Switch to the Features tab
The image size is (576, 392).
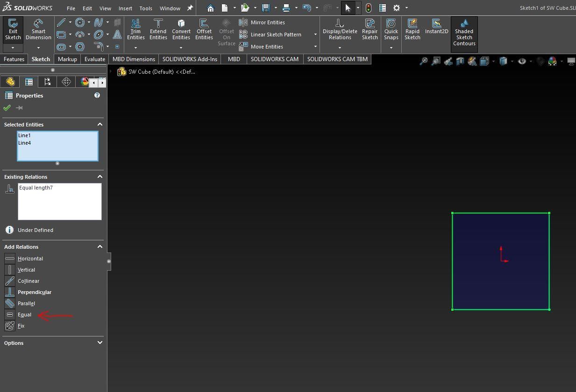[x=14, y=59]
